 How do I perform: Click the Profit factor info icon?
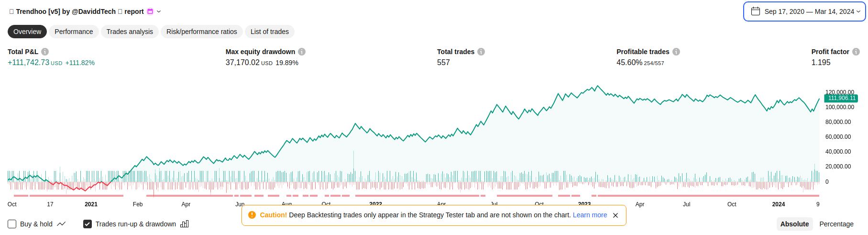click(x=856, y=52)
